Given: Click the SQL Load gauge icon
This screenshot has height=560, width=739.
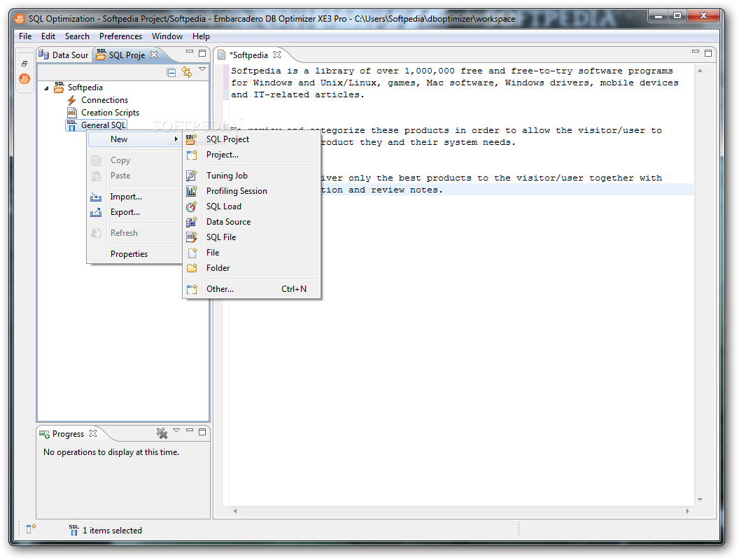Looking at the screenshot, I should (191, 206).
